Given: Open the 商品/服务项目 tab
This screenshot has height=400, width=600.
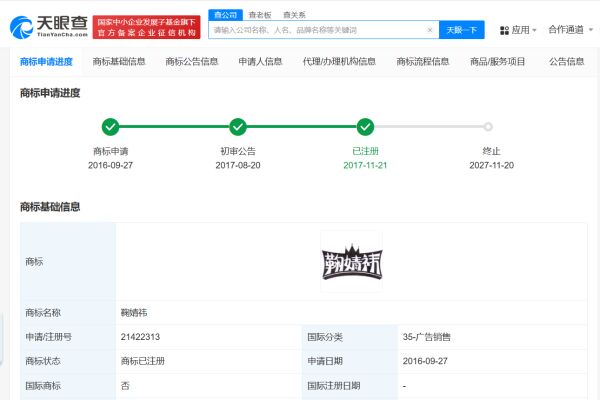Looking at the screenshot, I should tap(498, 62).
